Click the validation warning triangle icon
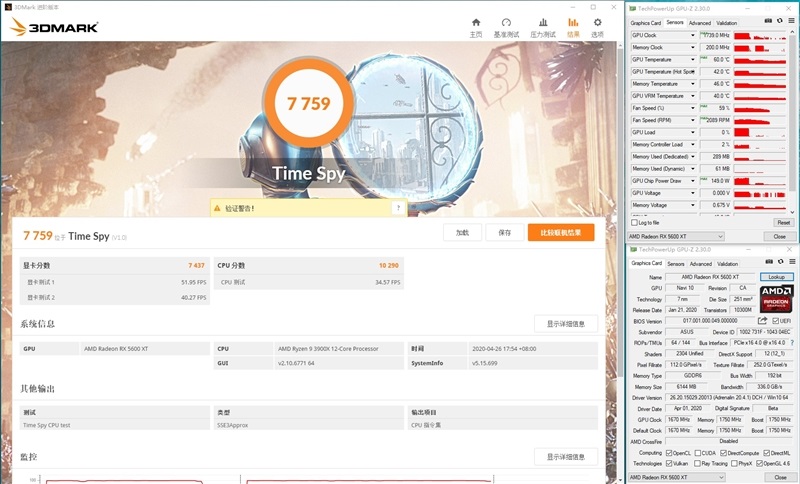Viewport: 800px width, 484px height. pyautogui.click(x=217, y=208)
